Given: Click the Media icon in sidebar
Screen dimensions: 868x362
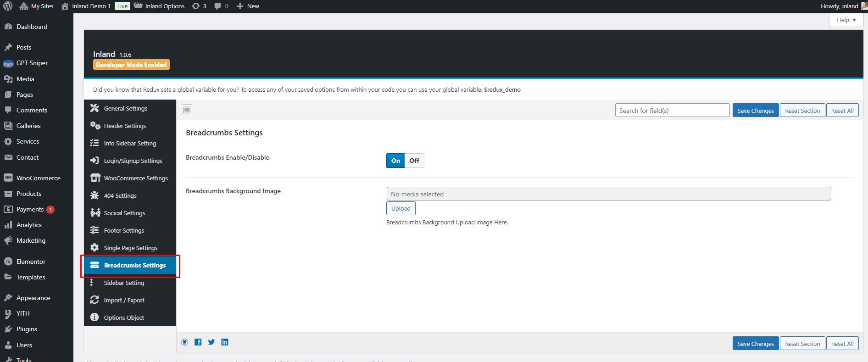Looking at the screenshot, I should click(8, 79).
